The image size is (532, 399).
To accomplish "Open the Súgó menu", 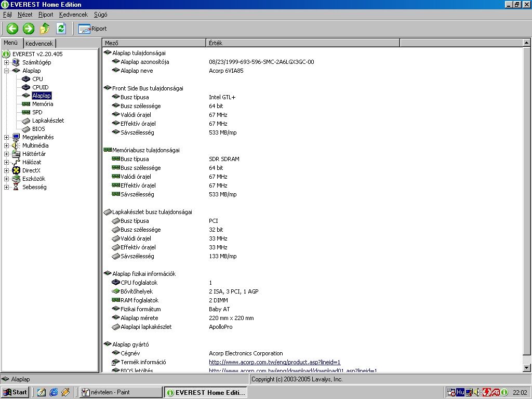I will pyautogui.click(x=100, y=14).
